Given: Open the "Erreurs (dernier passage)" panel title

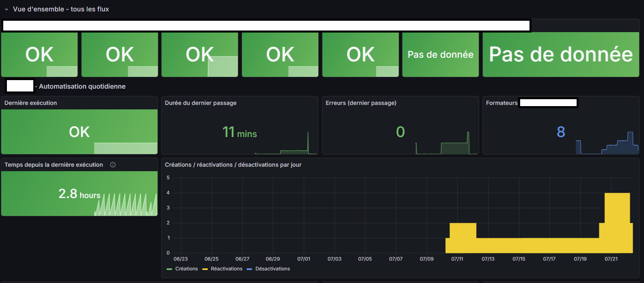Looking at the screenshot, I should click(361, 103).
